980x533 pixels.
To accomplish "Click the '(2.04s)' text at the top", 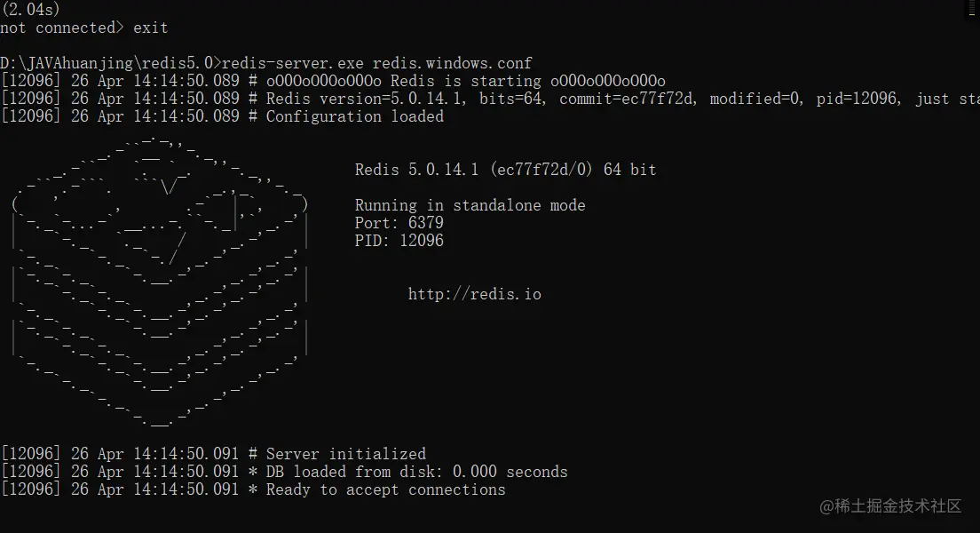I will 31,9.
